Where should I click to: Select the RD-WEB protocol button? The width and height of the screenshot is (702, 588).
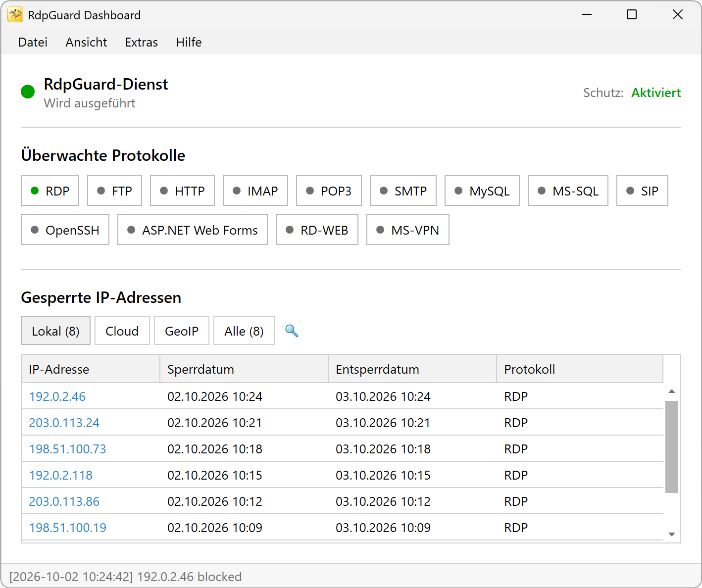317,230
